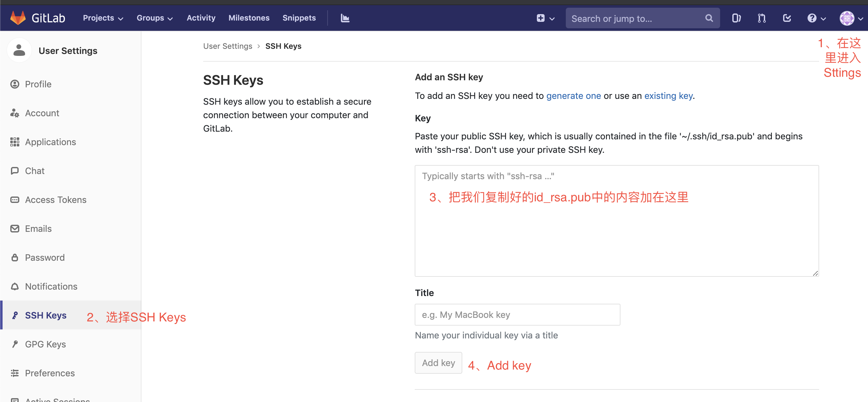Open the dropdown arrow beside New plus
This screenshot has height=402, width=868.
(x=552, y=19)
